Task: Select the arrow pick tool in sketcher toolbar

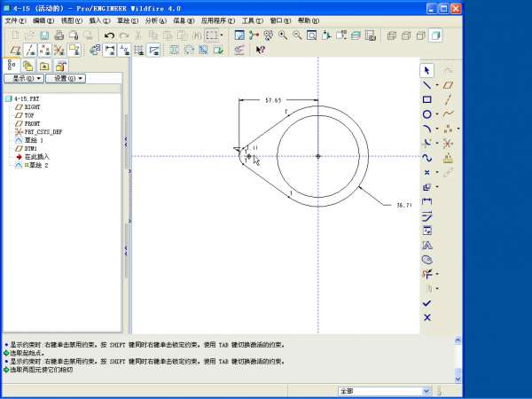Action: pos(426,70)
